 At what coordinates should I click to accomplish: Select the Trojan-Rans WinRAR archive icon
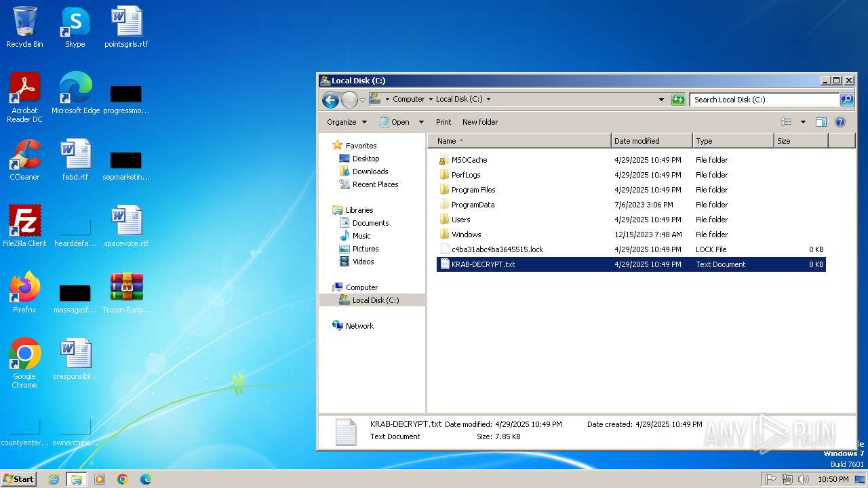[x=126, y=293]
